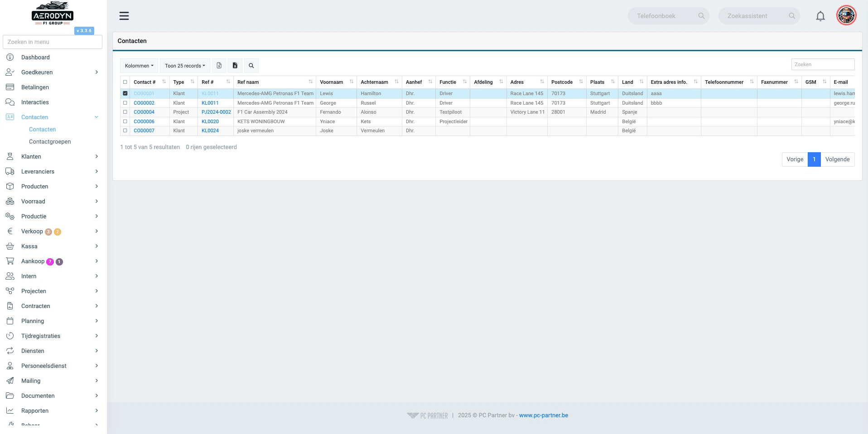This screenshot has height=434, width=868.
Task: Expand the Personeelsdienst menu chevron
Action: tap(96, 366)
